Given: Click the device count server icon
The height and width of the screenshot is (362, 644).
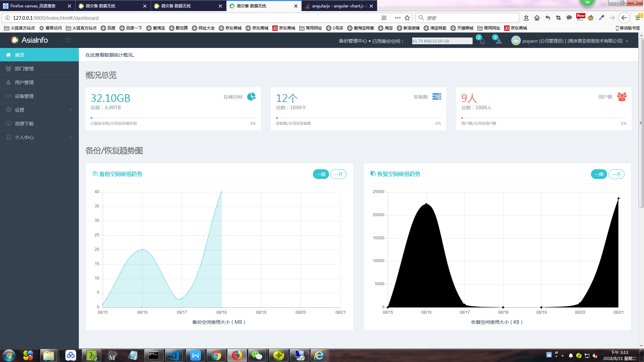Looking at the screenshot, I should pos(437,97).
